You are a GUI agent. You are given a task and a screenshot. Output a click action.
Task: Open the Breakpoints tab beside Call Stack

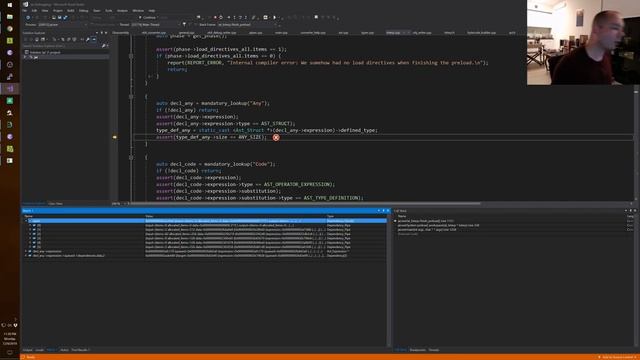click(x=418, y=350)
